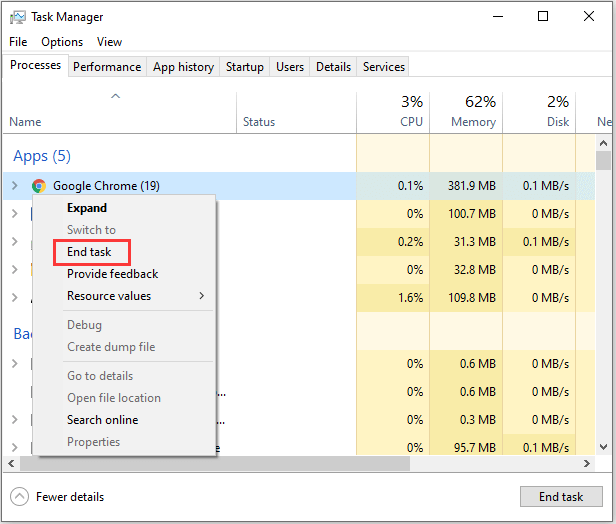Click the Fewer details link

click(x=70, y=497)
